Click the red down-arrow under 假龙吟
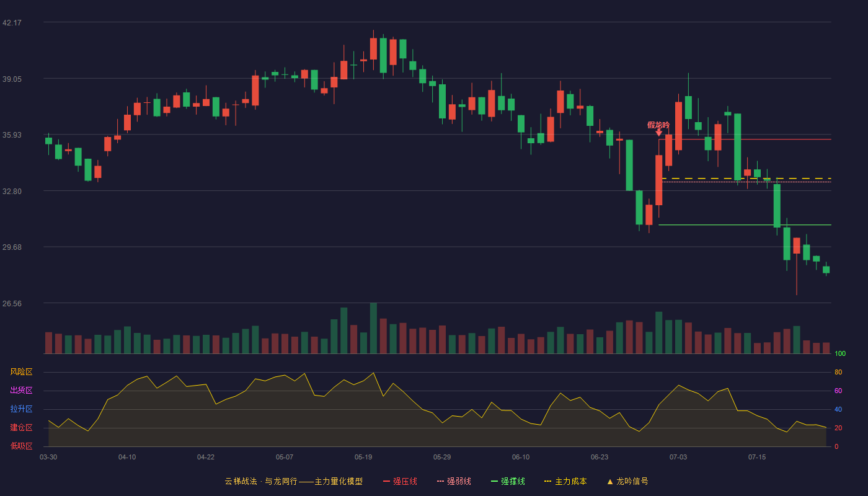 pos(658,133)
